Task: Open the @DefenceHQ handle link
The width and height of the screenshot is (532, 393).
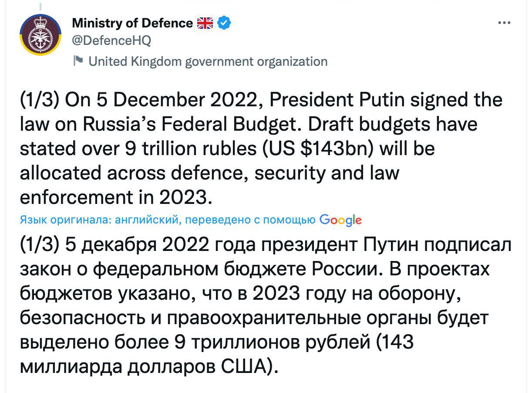Action: tap(111, 41)
